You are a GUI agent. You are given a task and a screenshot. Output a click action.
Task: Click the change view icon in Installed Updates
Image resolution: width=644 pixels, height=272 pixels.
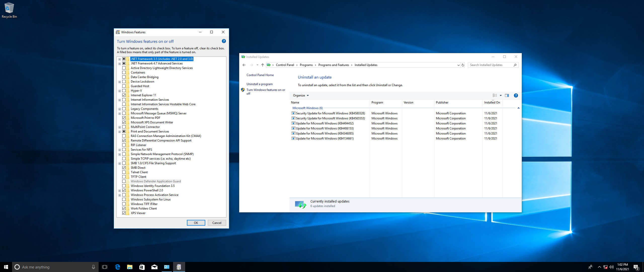[495, 95]
